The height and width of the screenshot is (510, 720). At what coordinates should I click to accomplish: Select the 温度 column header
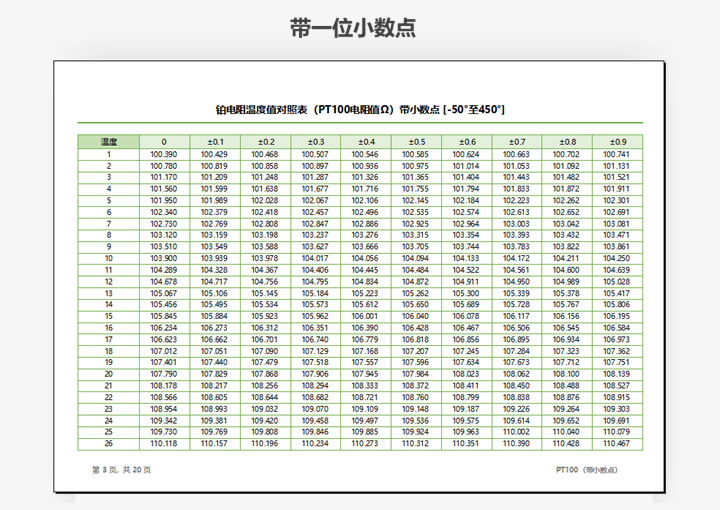[108, 142]
